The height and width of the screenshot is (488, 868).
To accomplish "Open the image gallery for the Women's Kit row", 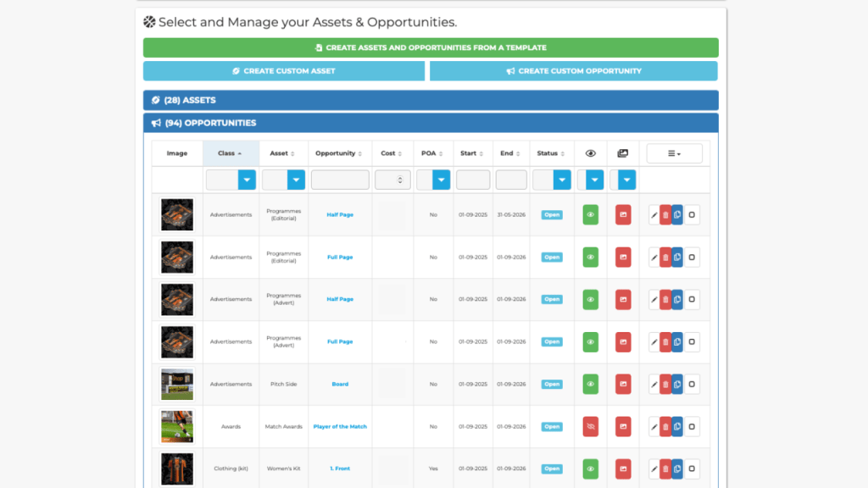I will (623, 469).
